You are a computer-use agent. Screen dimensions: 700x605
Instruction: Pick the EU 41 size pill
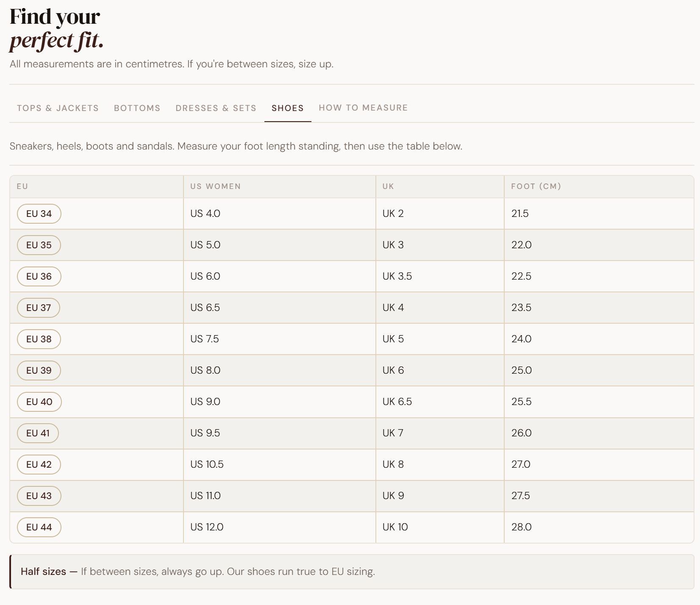pos(38,433)
